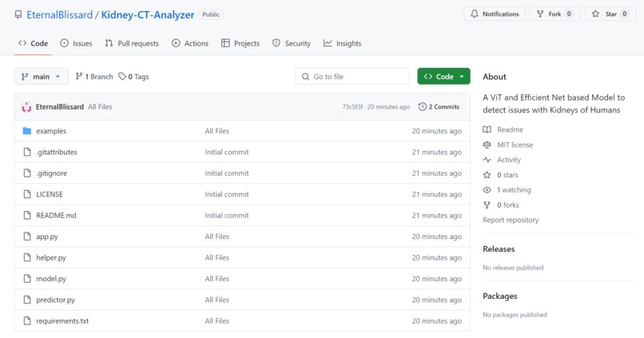This screenshot has width=644, height=338.
Task: Click the Notifications button
Action: 495,14
